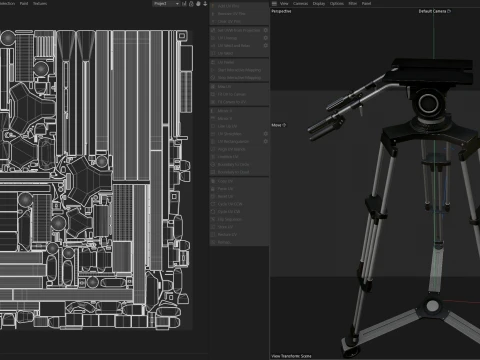Apply Set UVW from Projection
This screenshot has height=360, width=480.
tap(236, 30)
